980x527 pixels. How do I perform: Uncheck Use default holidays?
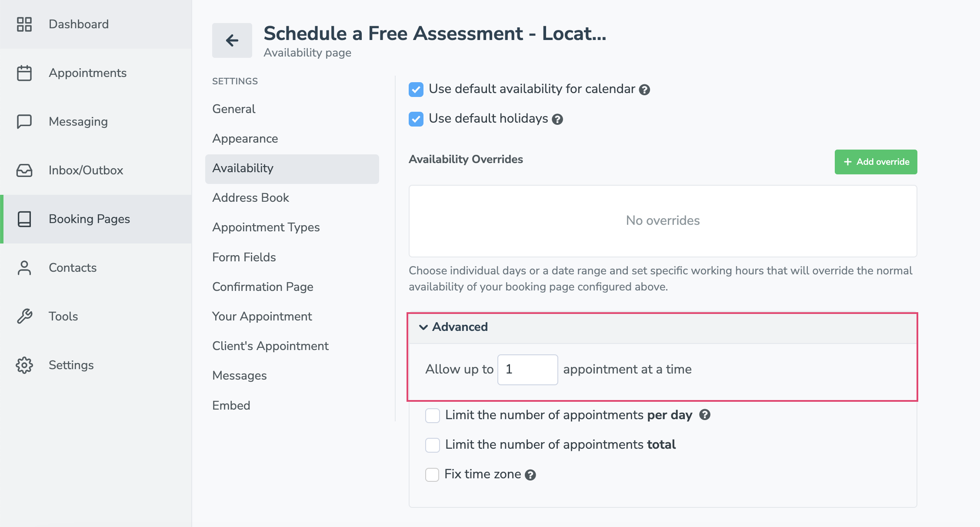coord(416,119)
